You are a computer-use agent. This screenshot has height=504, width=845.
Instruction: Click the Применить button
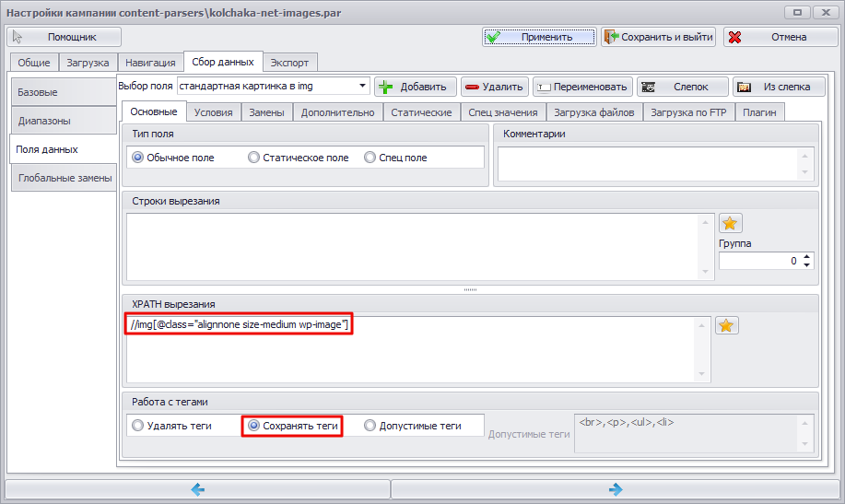coord(539,37)
